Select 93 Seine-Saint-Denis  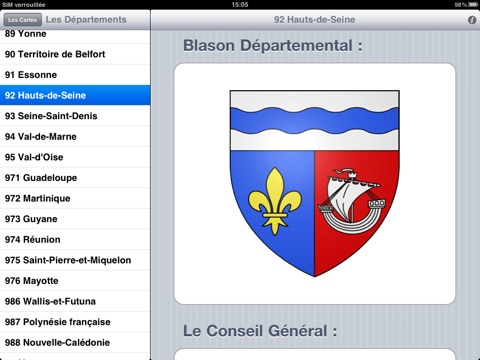tap(75, 116)
